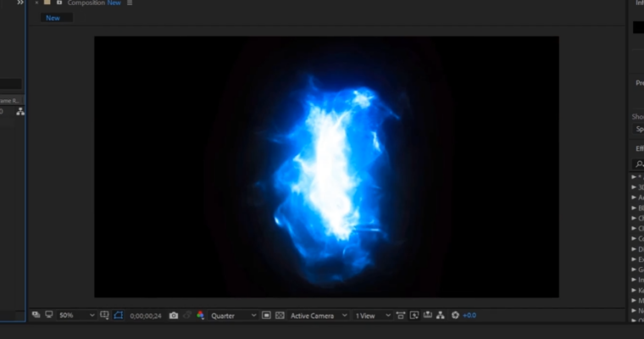
Task: Toggle Always Preview This View icon
Action: click(36, 315)
